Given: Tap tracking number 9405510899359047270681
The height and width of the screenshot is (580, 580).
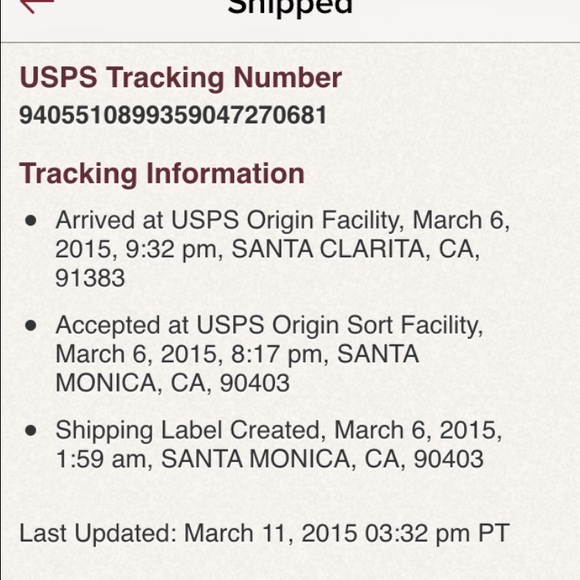Looking at the screenshot, I should [x=173, y=115].
